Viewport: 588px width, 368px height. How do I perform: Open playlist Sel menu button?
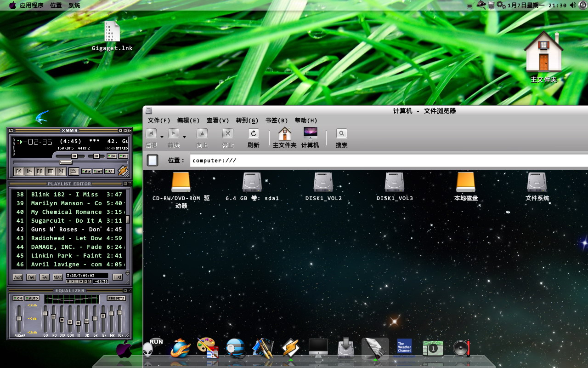(45, 277)
